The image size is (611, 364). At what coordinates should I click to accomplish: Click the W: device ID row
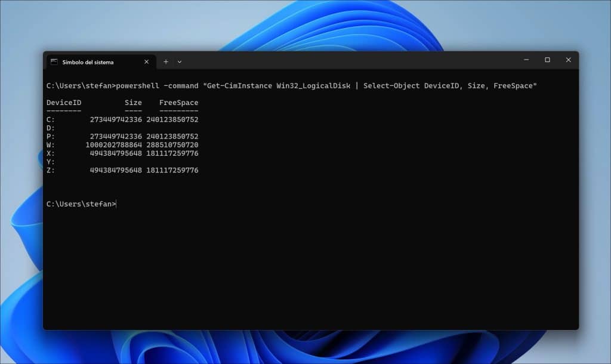tap(51, 145)
